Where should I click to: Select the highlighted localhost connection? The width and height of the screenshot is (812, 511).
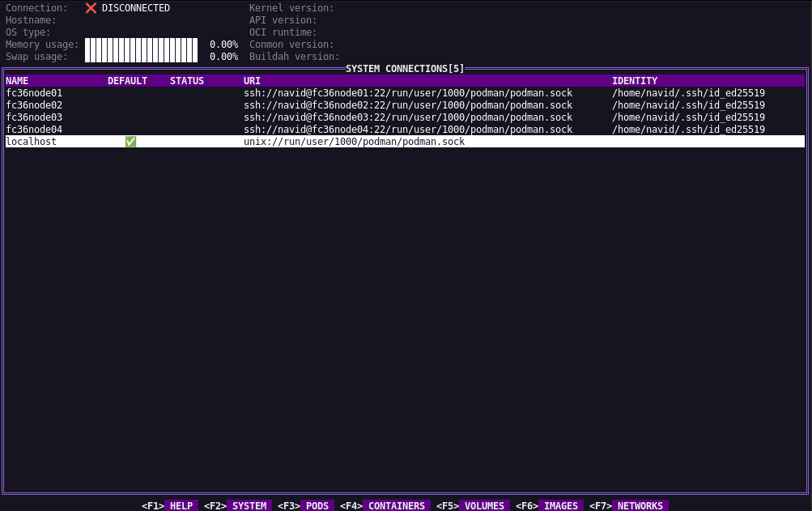coord(31,142)
